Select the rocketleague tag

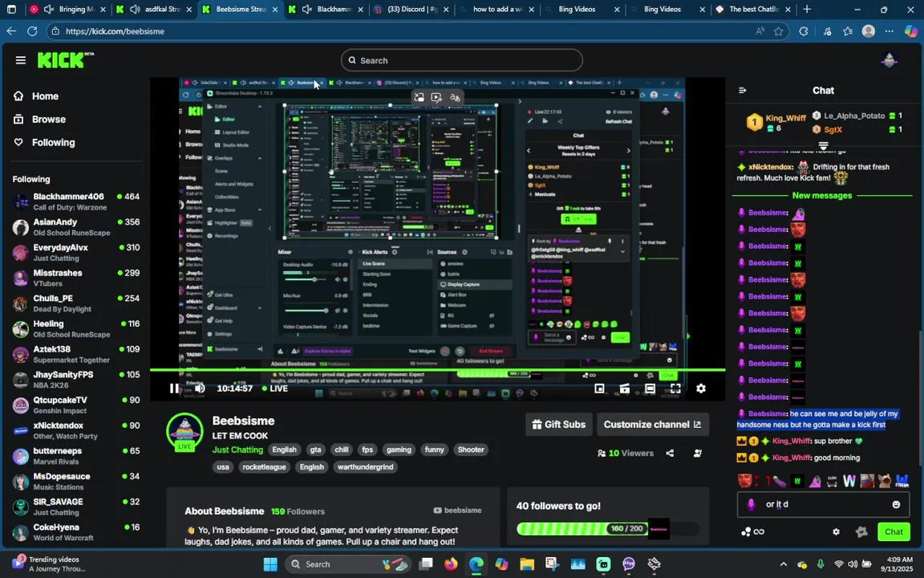tap(264, 466)
